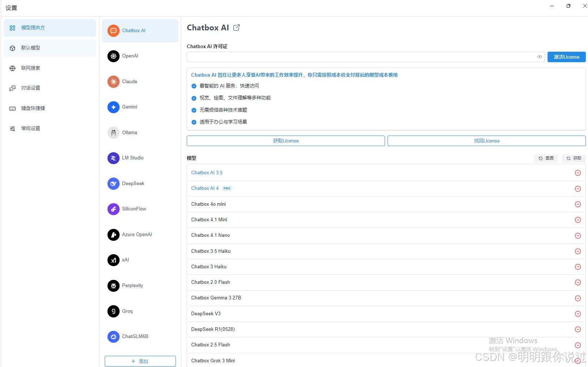Remove the Chatbox 4.1 Nano model
Screen dimensions: 588x367
[x=578, y=236]
